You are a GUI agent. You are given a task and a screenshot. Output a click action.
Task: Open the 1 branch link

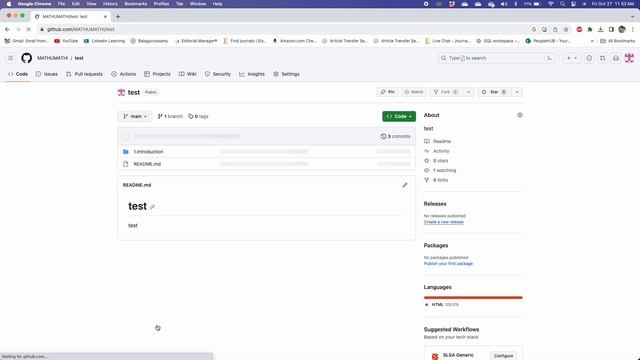pos(170,116)
